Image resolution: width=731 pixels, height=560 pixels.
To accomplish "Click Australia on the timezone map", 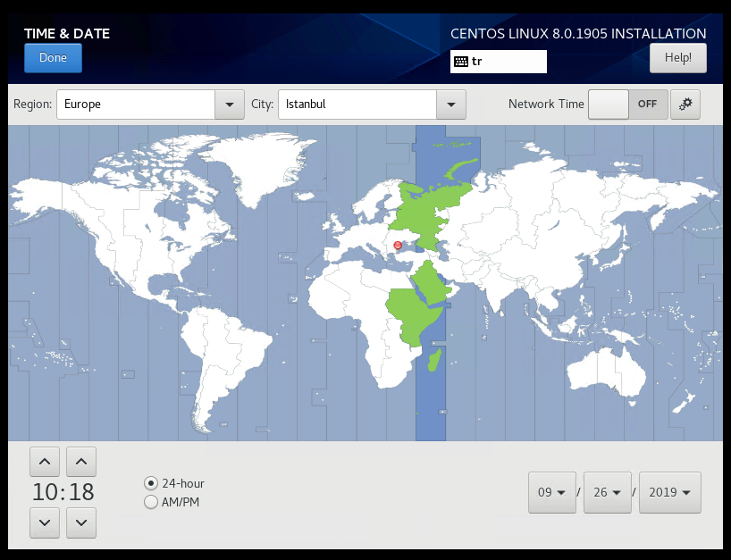I will [x=606, y=372].
